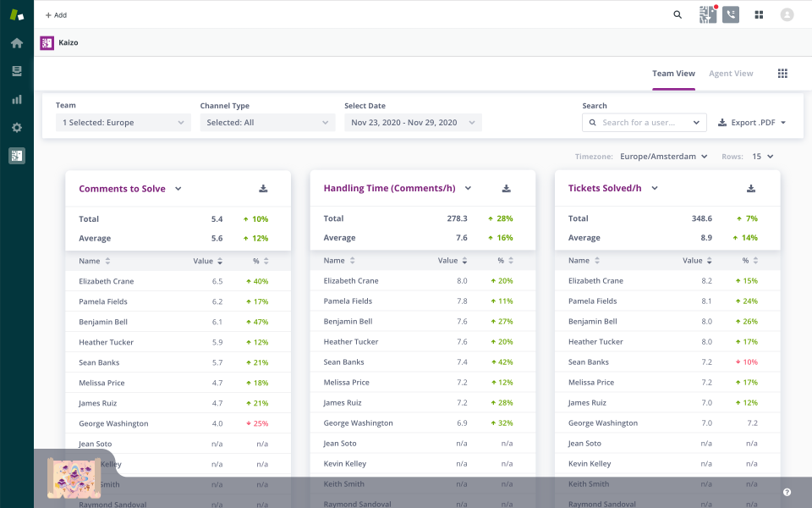Click the search magnifier in top bar
Image resolution: width=812 pixels, height=508 pixels.
click(x=678, y=14)
